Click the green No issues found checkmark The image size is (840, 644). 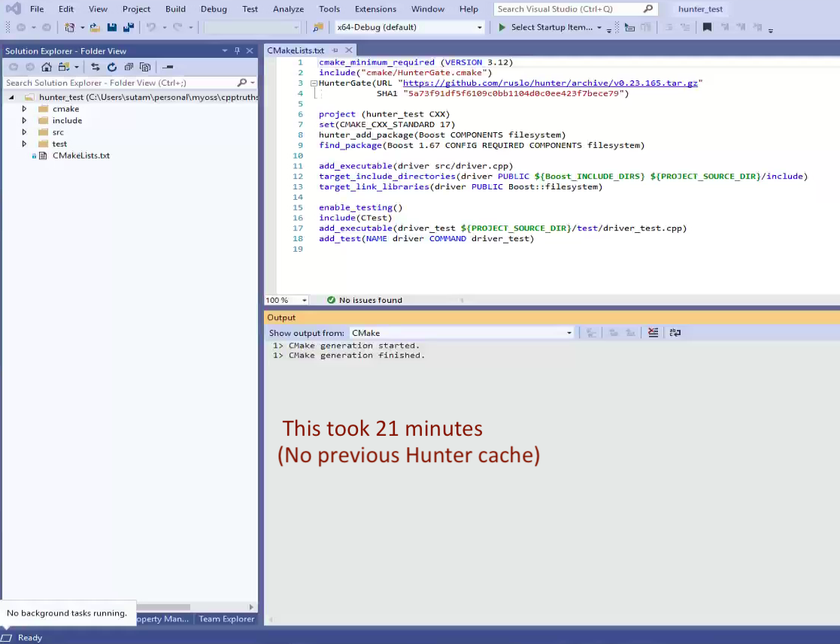[331, 300]
